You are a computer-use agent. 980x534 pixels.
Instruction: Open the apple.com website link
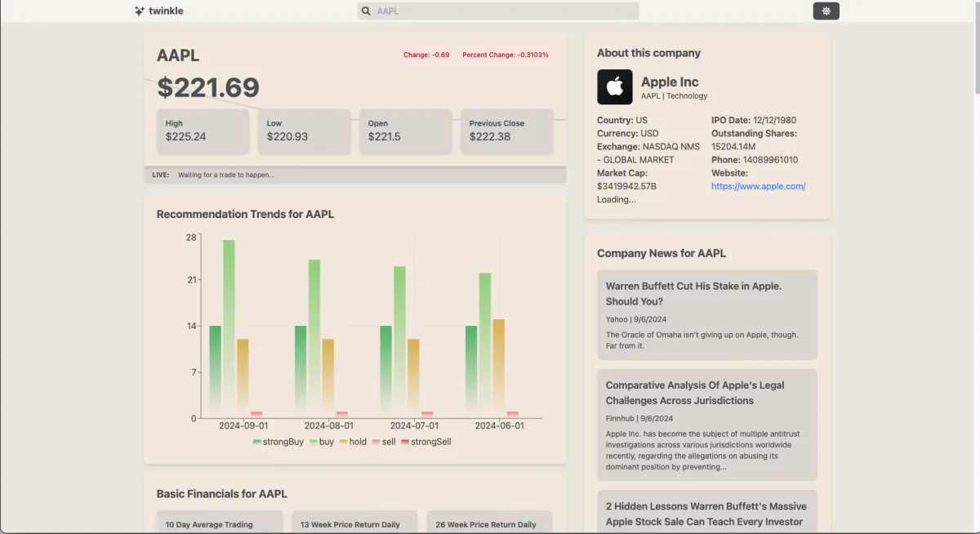(x=759, y=186)
